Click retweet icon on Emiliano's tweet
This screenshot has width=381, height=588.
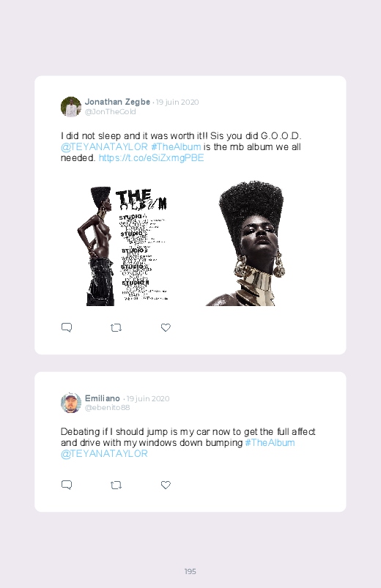(116, 485)
